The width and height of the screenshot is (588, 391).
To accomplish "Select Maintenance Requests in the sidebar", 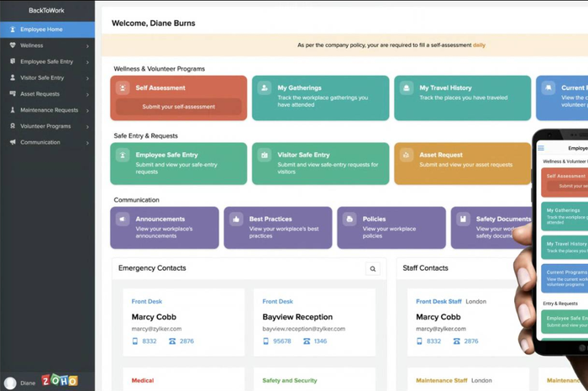I will 47,110.
